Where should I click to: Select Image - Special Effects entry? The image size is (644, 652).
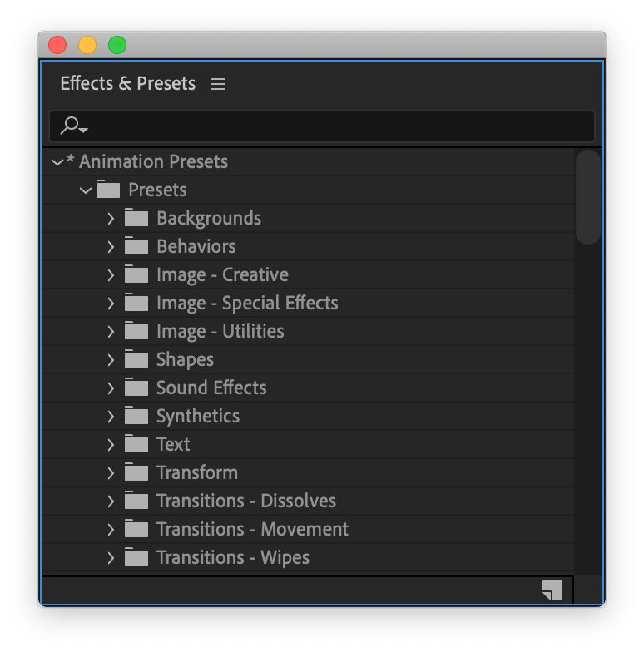[247, 303]
